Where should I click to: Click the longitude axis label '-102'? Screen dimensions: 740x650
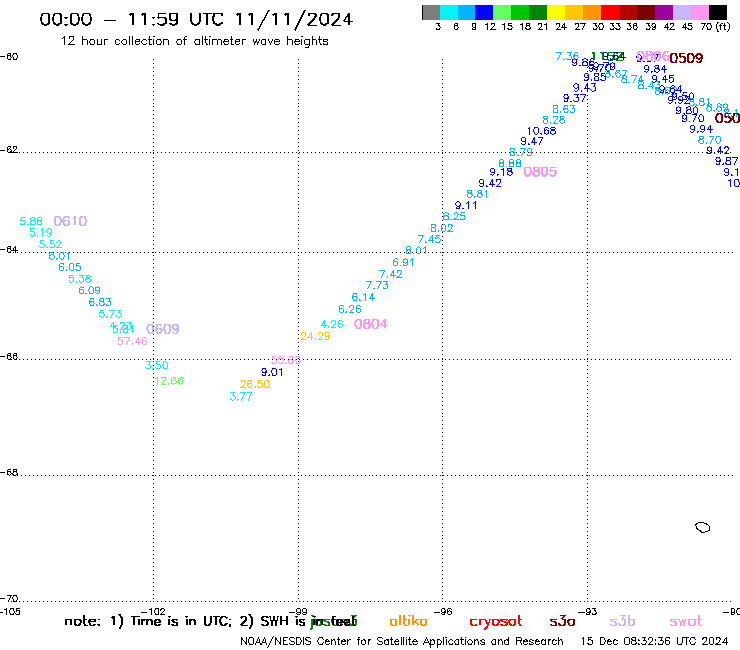153,611
